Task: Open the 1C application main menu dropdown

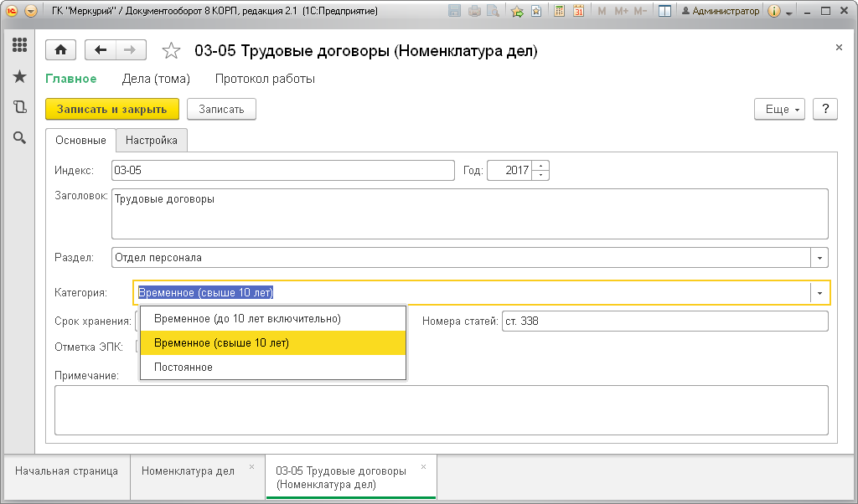Action: pos(31,11)
